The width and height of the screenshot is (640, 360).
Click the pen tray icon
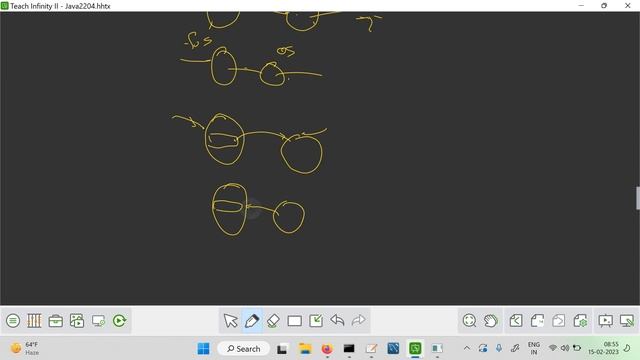pos(515,348)
